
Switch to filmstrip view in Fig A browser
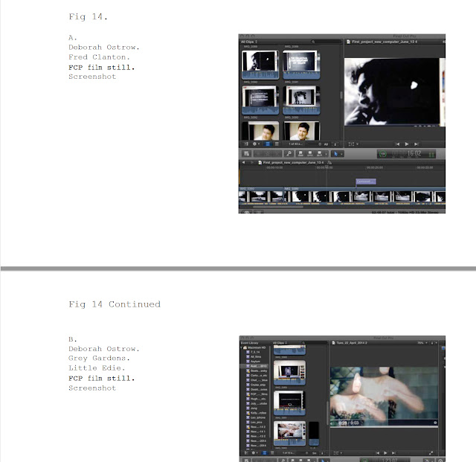click(268, 144)
